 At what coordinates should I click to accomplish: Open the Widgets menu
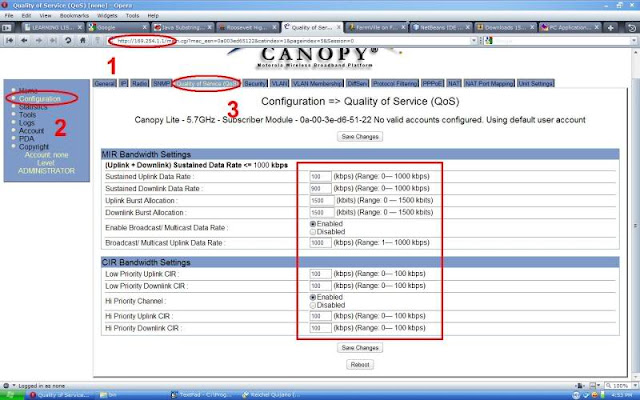pyautogui.click(x=107, y=16)
